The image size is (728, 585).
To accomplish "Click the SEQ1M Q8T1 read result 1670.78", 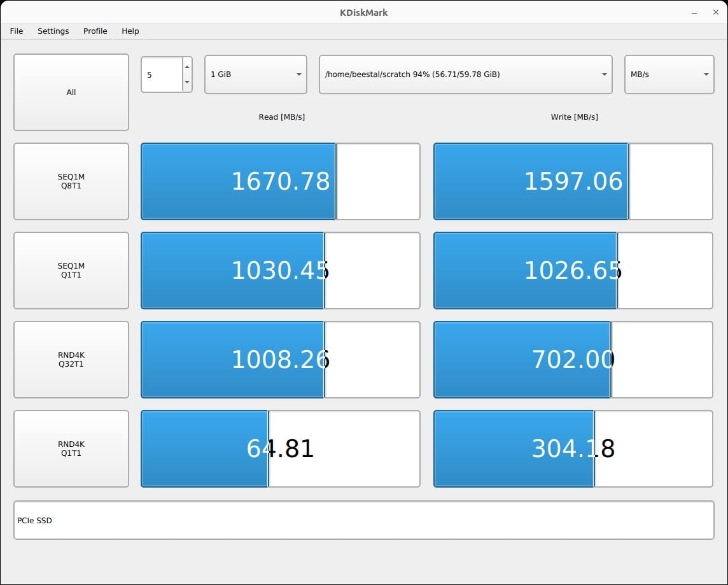I will click(280, 181).
